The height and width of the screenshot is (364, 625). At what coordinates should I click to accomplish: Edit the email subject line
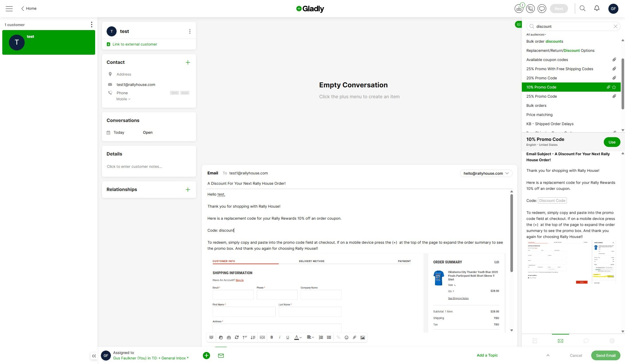click(x=360, y=184)
